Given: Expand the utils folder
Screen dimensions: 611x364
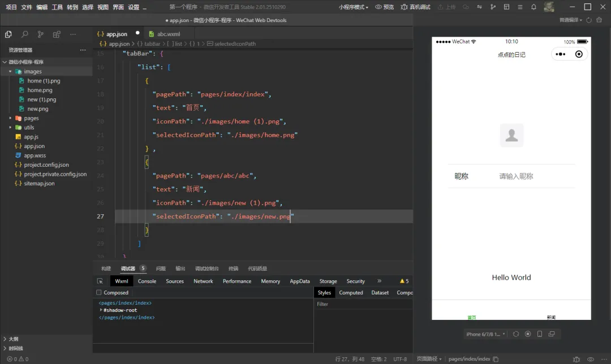Looking at the screenshot, I should pyautogui.click(x=10, y=127).
